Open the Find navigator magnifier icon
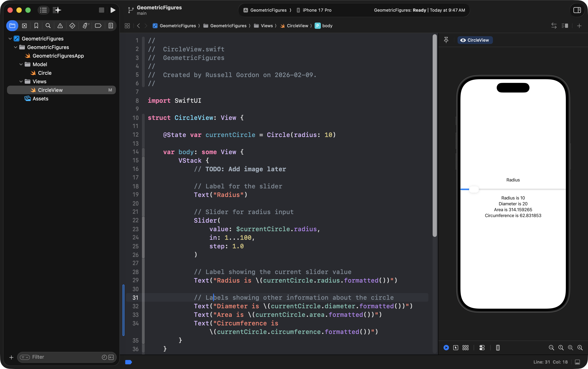Viewport: 588px width, 369px height. click(48, 26)
